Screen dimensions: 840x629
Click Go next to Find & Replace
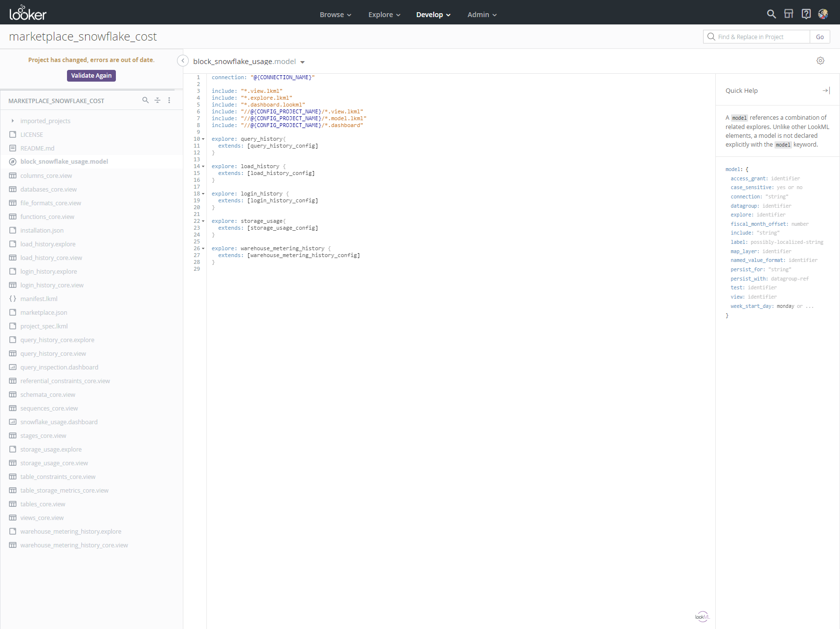tap(819, 36)
